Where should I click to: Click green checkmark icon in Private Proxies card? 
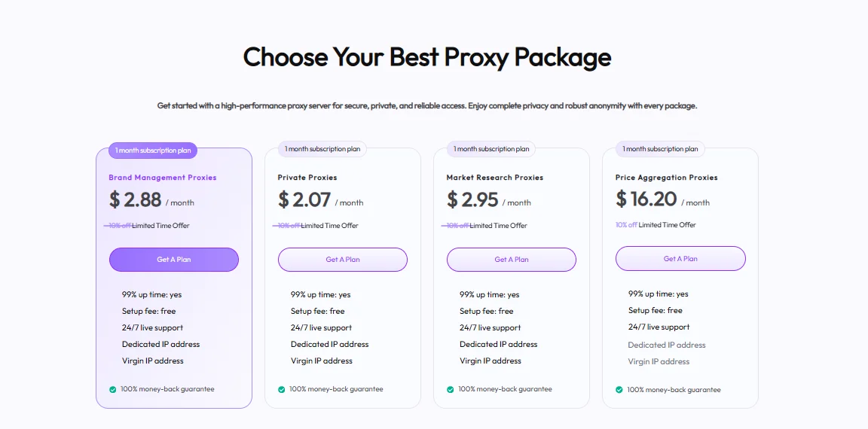coord(281,389)
